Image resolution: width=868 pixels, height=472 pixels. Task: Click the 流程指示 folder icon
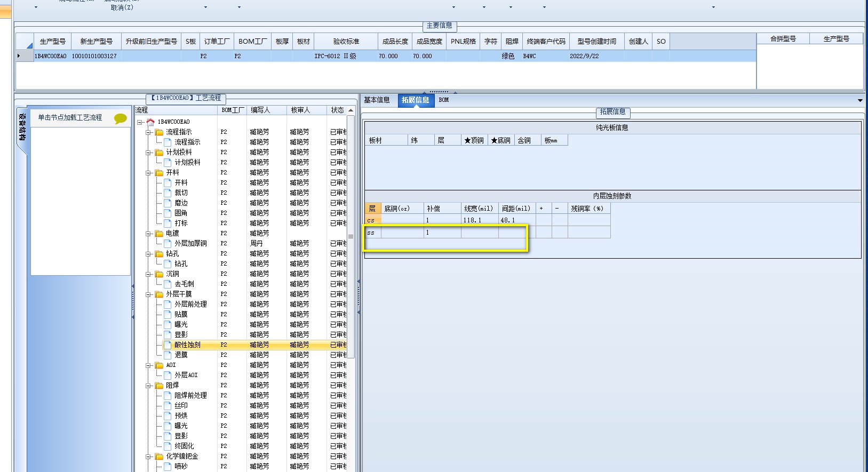pos(159,132)
